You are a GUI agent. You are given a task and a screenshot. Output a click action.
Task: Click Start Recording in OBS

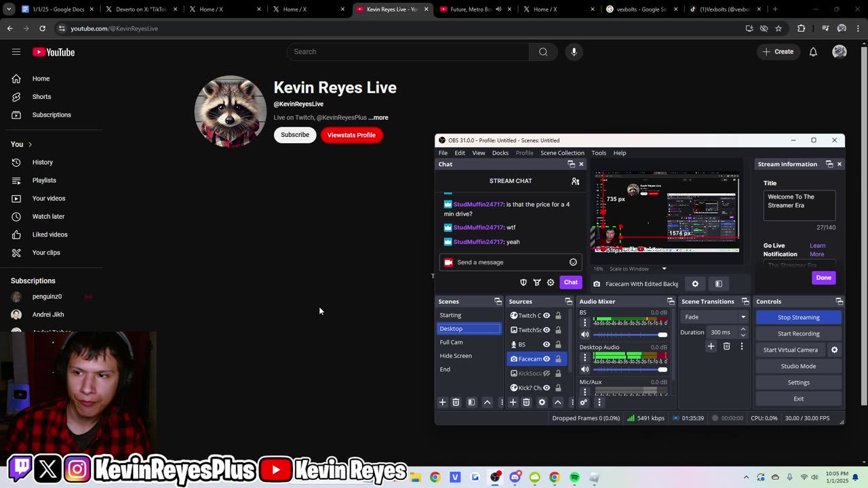click(x=798, y=333)
